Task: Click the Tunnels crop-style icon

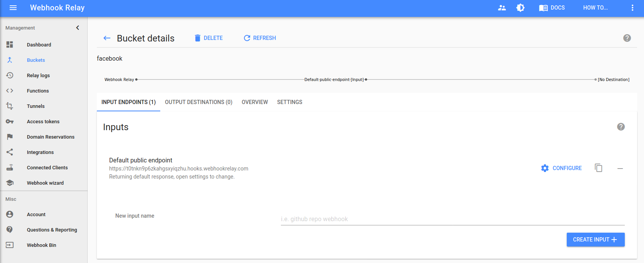Action: point(10,106)
